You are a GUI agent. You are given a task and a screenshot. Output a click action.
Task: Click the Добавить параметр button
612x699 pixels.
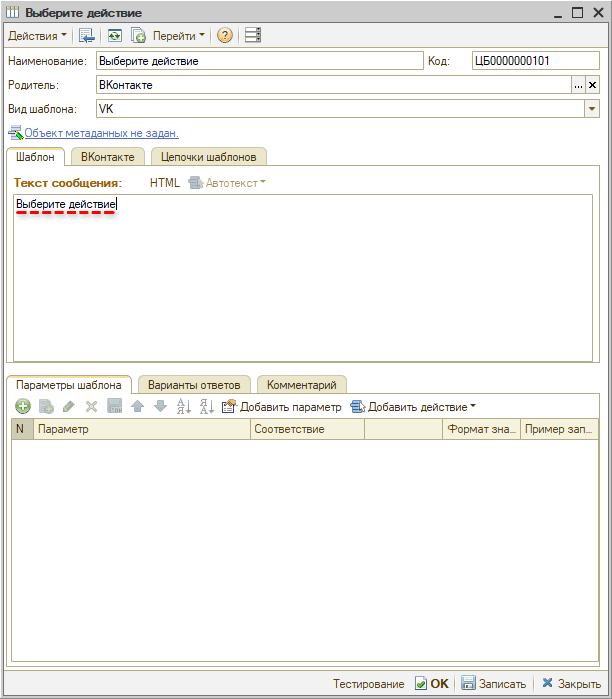[282, 407]
